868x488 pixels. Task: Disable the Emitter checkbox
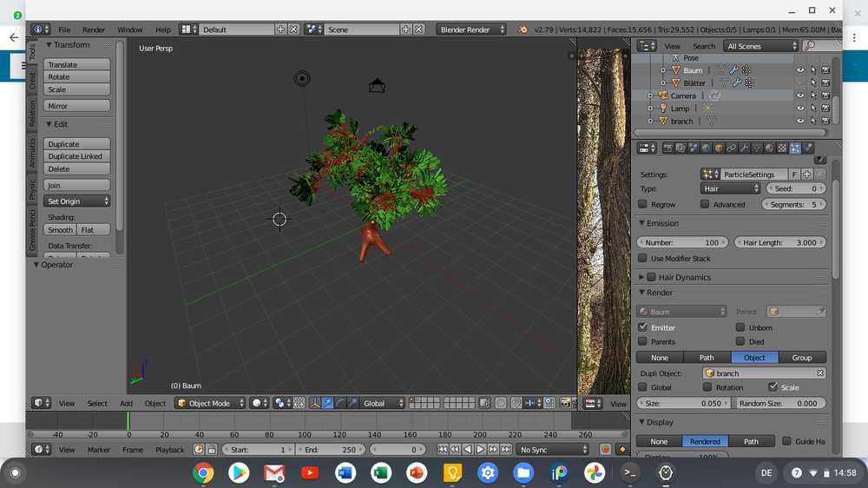pyautogui.click(x=642, y=327)
